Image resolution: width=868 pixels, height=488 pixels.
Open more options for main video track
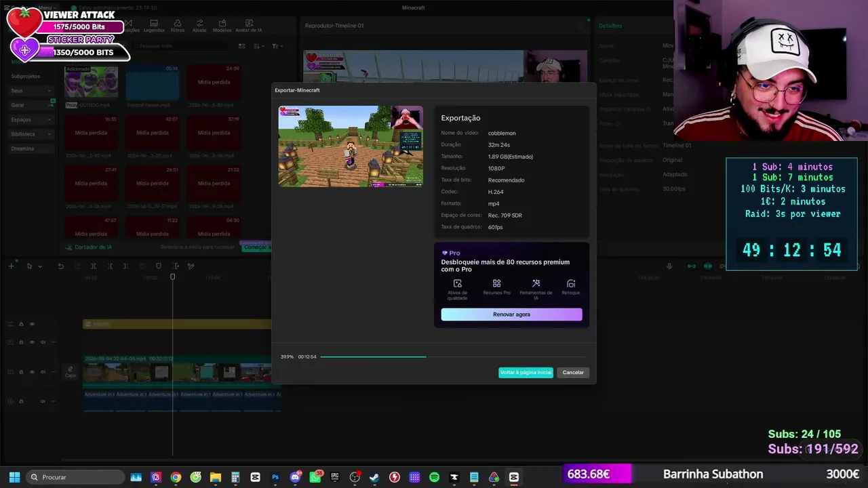coord(53,372)
